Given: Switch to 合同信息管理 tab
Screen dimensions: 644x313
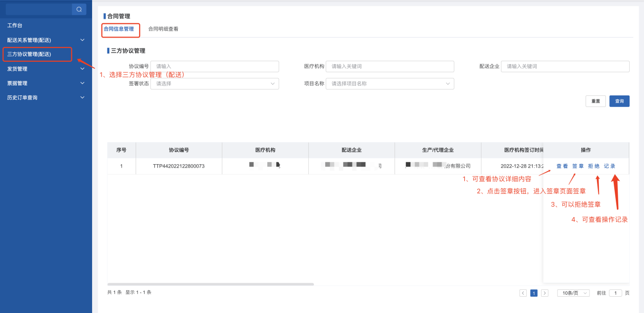Looking at the screenshot, I should (119, 29).
